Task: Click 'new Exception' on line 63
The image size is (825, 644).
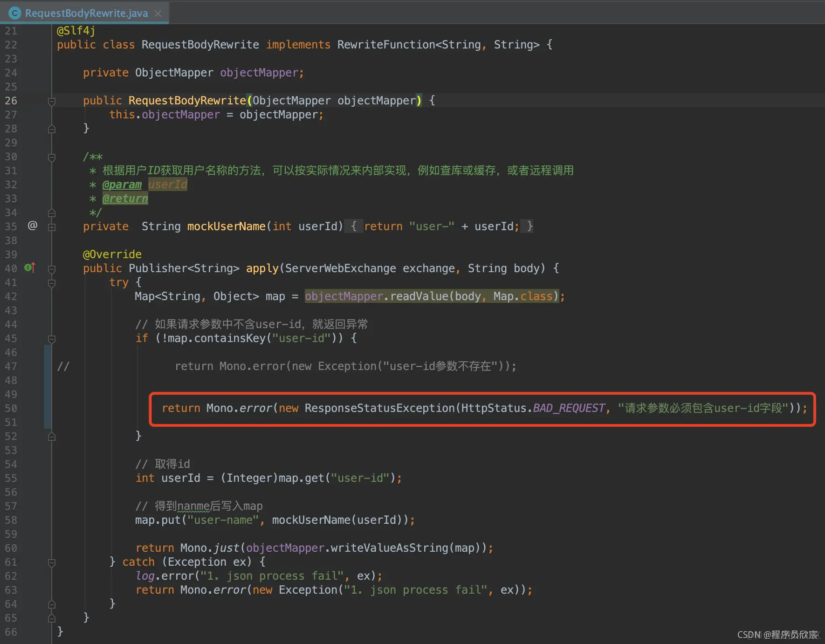Action: [x=295, y=590]
